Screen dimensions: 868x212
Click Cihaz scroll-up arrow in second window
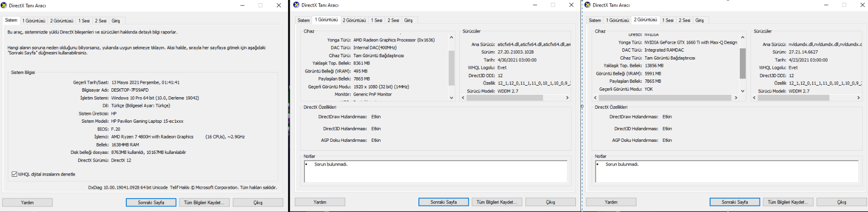pyautogui.click(x=451, y=38)
